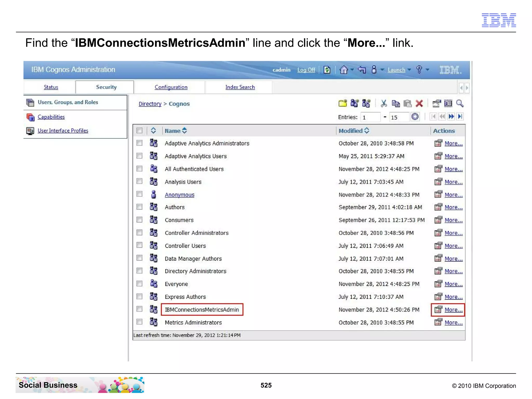Viewport: 532px width, 399px height.
Task: Open the Index Search tab
Action: click(x=240, y=87)
